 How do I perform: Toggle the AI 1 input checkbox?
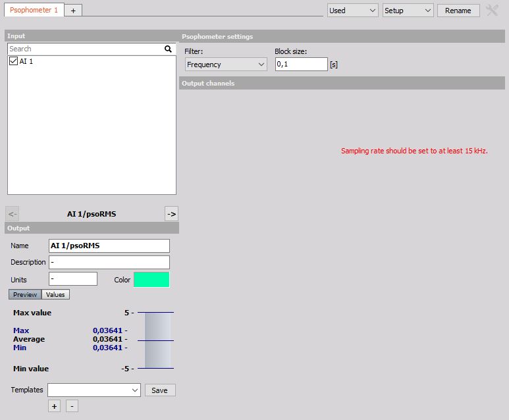13,61
